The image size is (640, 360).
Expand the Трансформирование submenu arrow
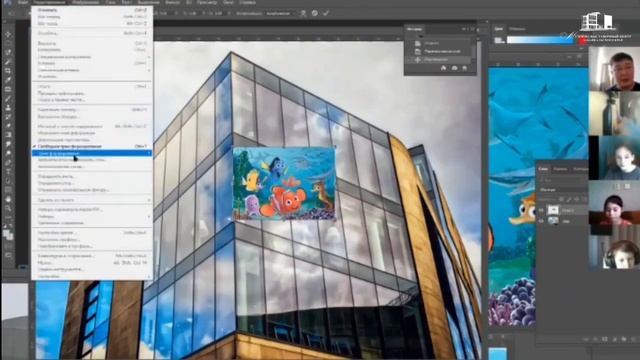point(149,153)
